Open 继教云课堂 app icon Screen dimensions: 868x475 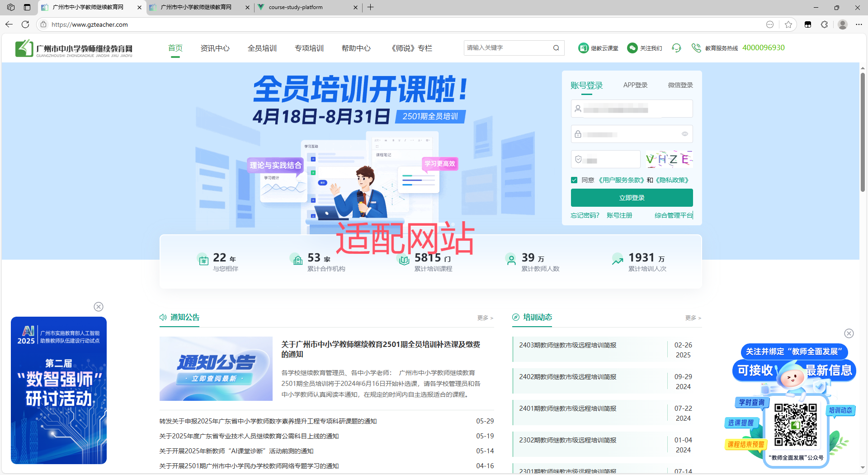583,48
